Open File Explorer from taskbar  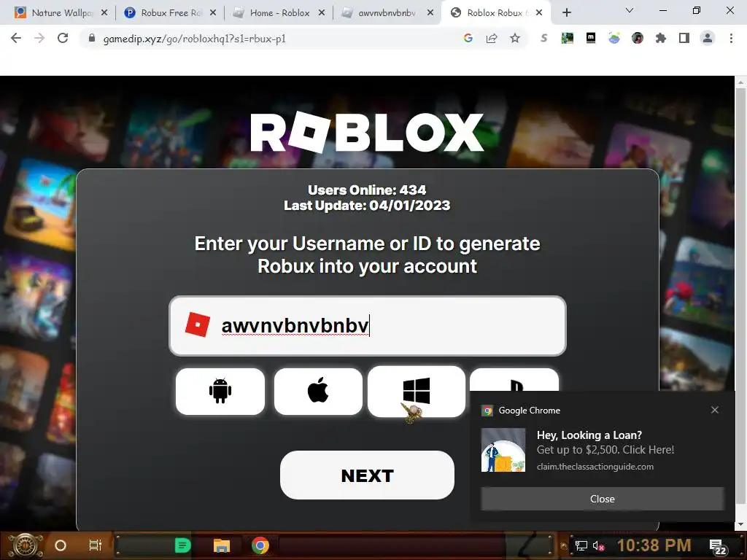(222, 545)
